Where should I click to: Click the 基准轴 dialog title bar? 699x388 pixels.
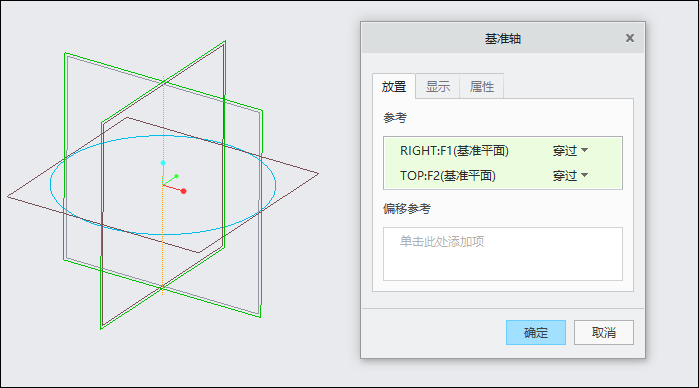coord(502,38)
